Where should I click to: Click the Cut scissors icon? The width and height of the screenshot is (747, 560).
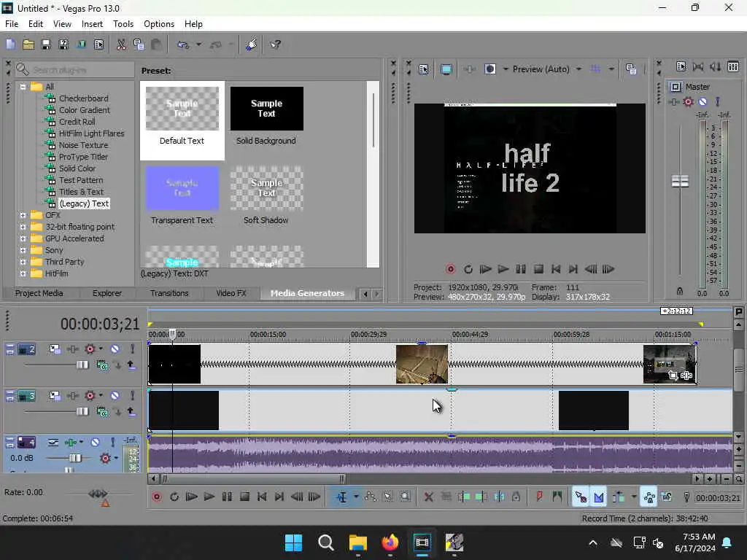[121, 44]
